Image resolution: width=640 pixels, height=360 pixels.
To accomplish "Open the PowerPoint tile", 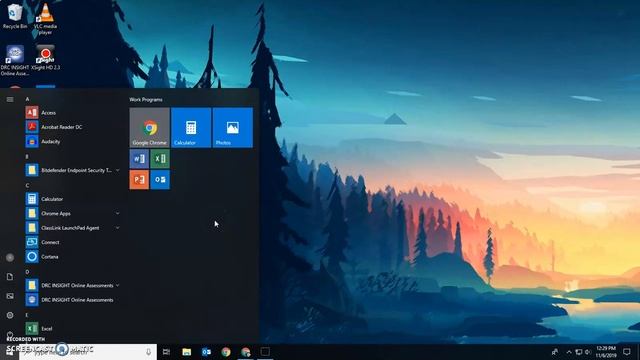I will click(x=139, y=180).
